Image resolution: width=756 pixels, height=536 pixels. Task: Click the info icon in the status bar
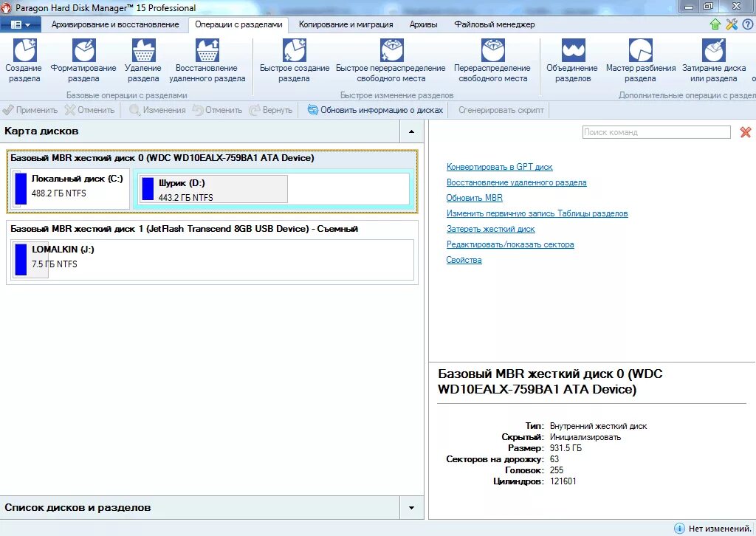point(679,529)
